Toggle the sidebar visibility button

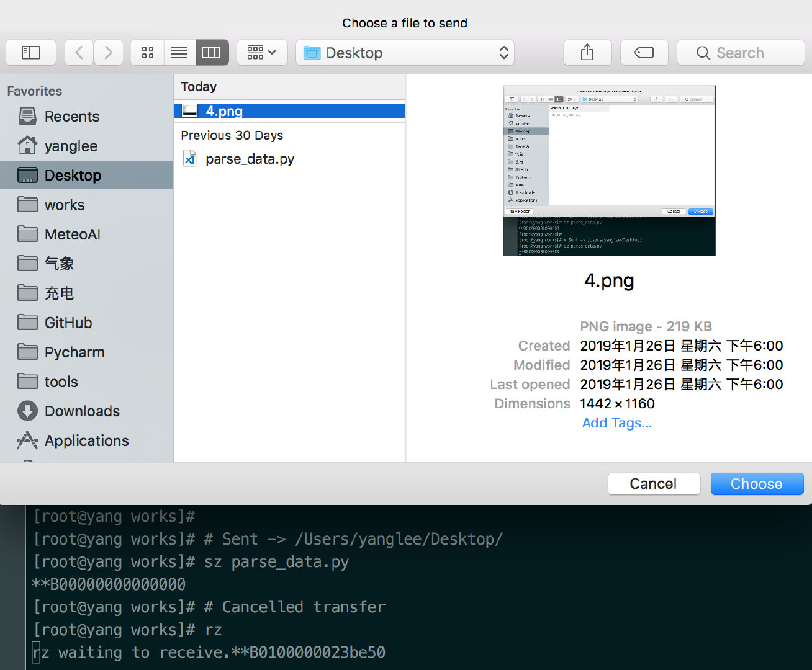click(31, 53)
